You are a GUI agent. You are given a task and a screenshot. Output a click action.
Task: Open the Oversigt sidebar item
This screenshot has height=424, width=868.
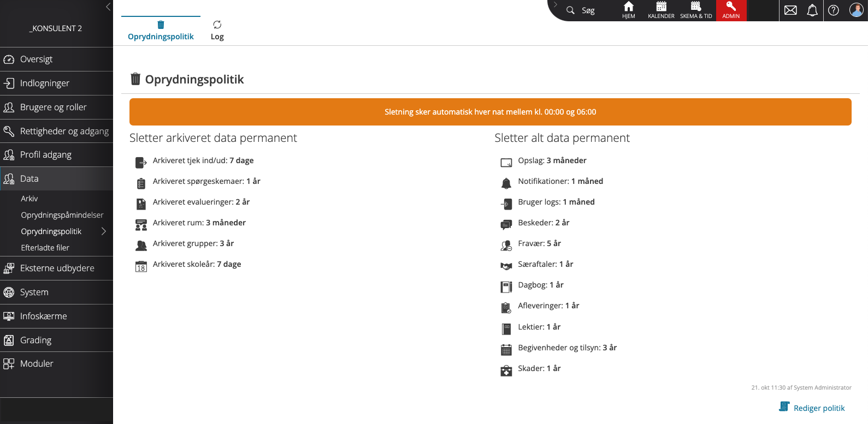pyautogui.click(x=56, y=59)
